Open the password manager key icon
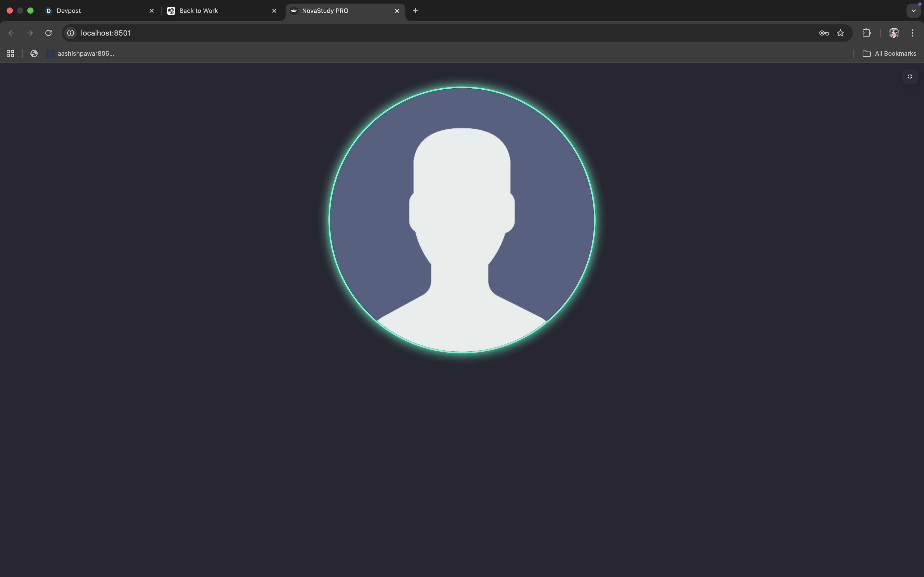Image resolution: width=924 pixels, height=577 pixels. 823,33
